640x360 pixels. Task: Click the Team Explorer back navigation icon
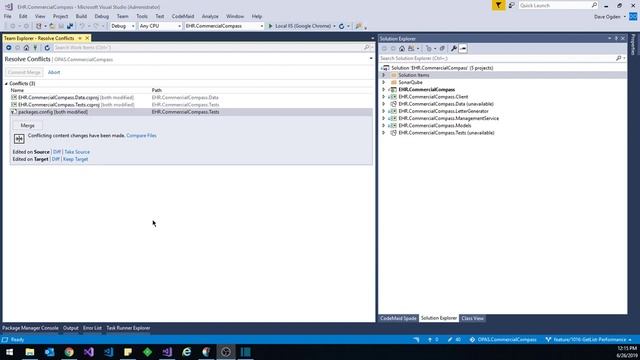coord(9,48)
